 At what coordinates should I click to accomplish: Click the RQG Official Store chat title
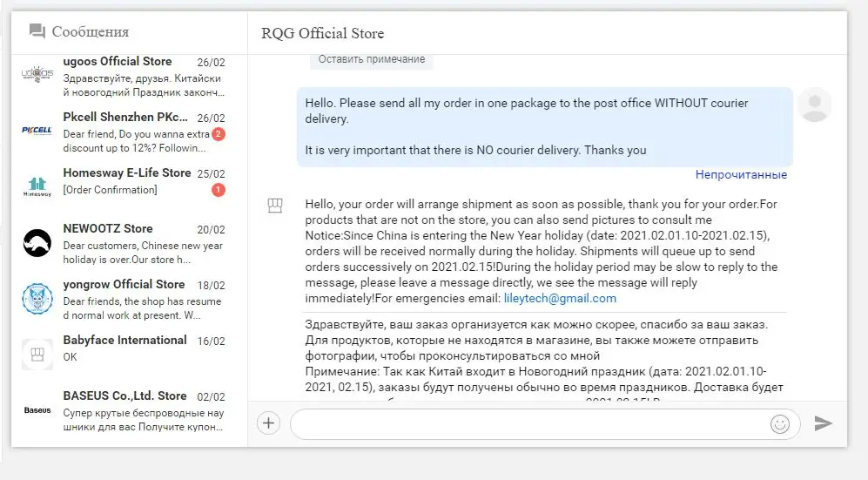point(323,33)
